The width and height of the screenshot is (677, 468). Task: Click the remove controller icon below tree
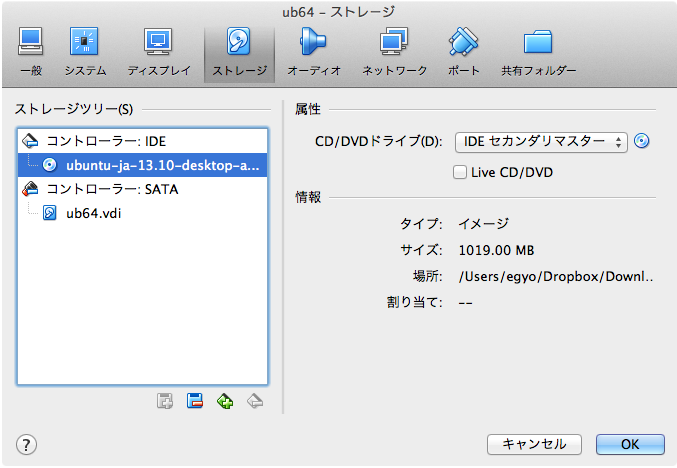pyautogui.click(x=255, y=401)
